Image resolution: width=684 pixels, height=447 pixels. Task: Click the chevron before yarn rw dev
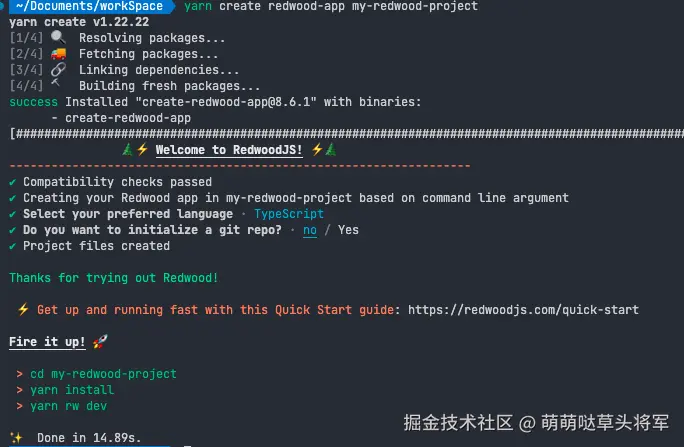(20, 406)
